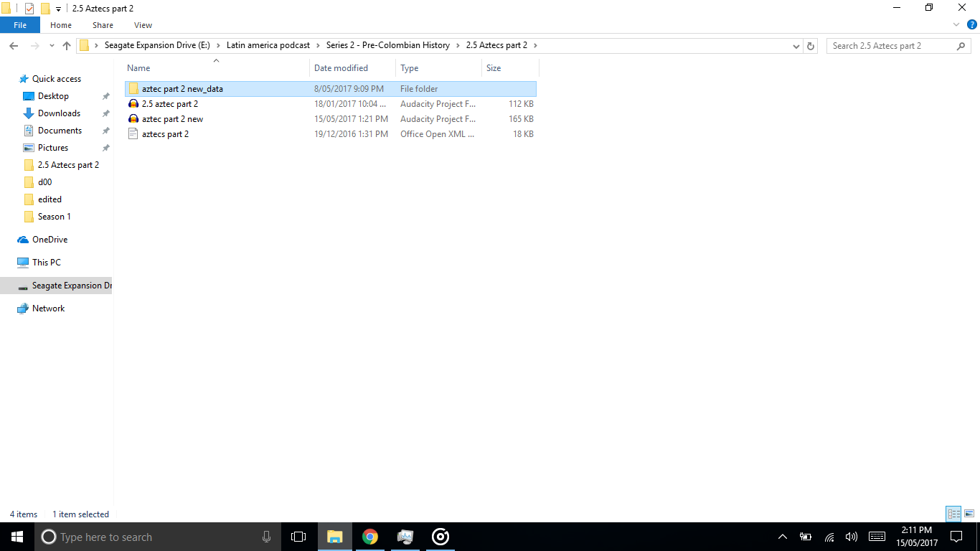Switch to the Home ribbon tab
This screenshot has width=980, height=551.
pos(61,25)
